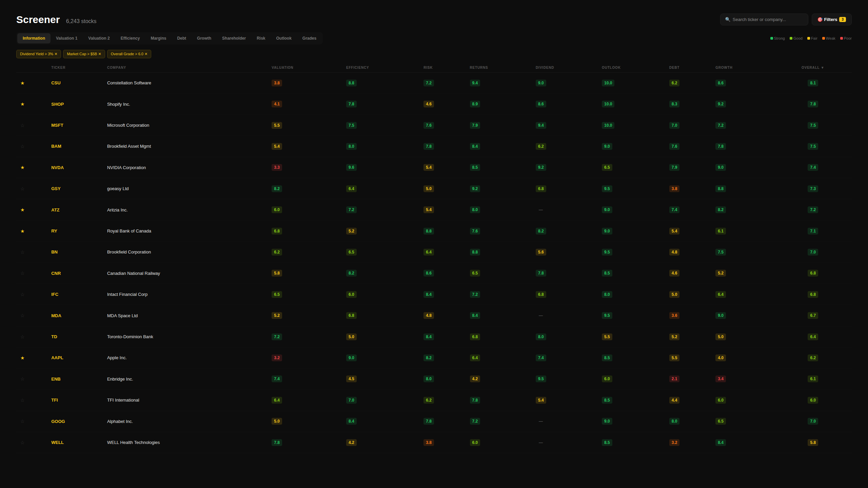This screenshot has height=488, width=868.
Task: Click the Strong green legend swatch
Action: (772, 38)
